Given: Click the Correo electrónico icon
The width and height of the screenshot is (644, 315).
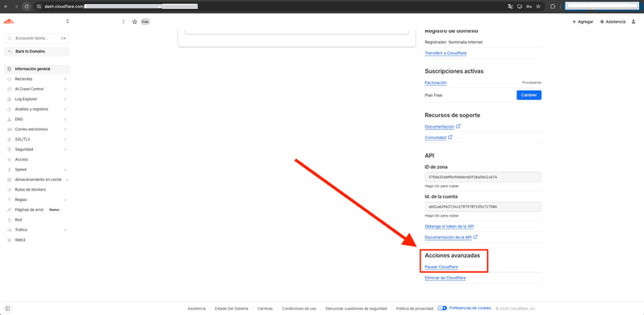Looking at the screenshot, I should coord(10,129).
